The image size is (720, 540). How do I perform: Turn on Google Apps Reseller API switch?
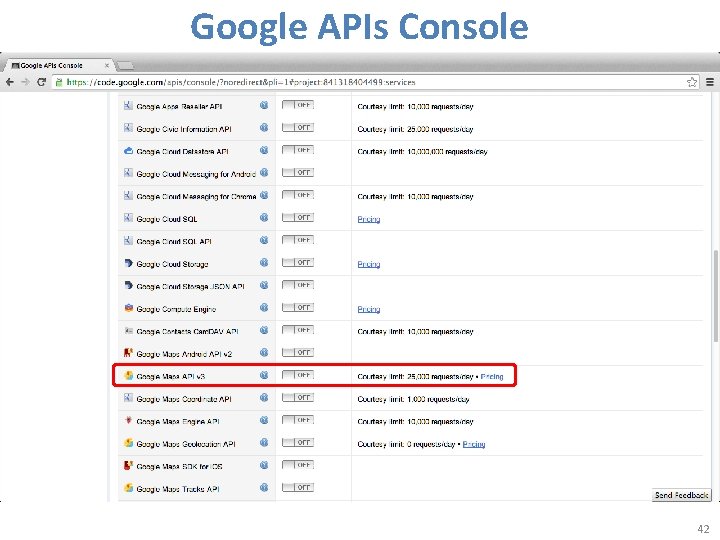click(298, 105)
